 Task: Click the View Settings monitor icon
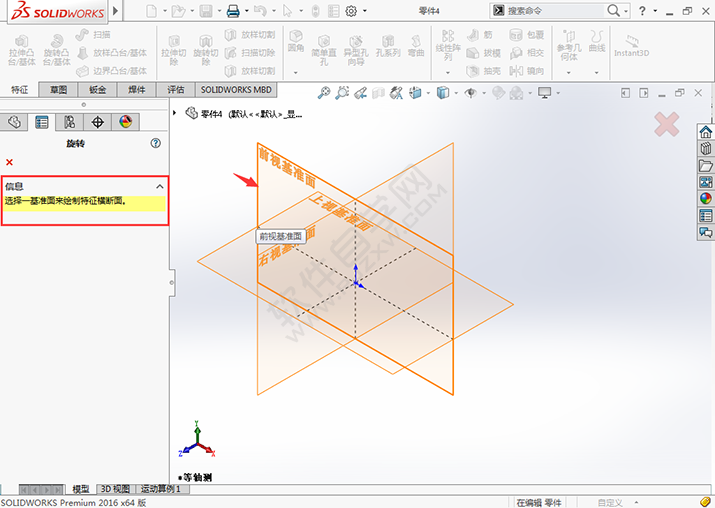tap(544, 93)
